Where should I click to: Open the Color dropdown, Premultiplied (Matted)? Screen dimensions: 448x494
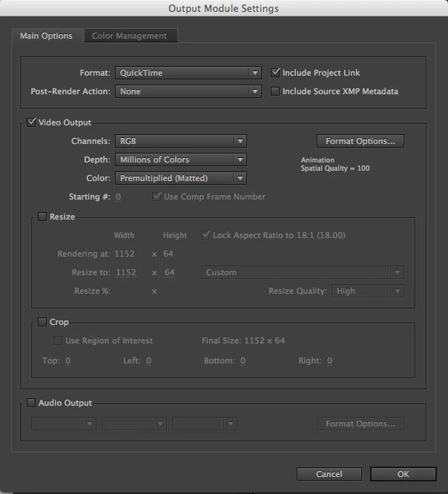181,178
